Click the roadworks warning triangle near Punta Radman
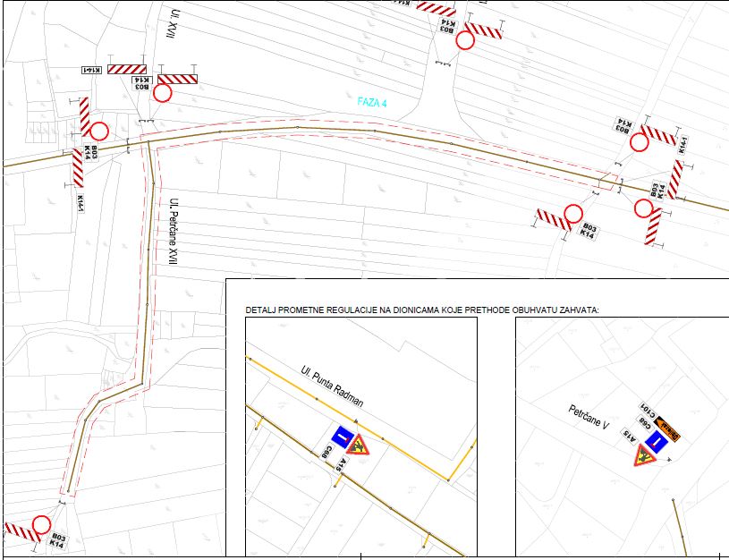The image size is (729, 560). 358,446
